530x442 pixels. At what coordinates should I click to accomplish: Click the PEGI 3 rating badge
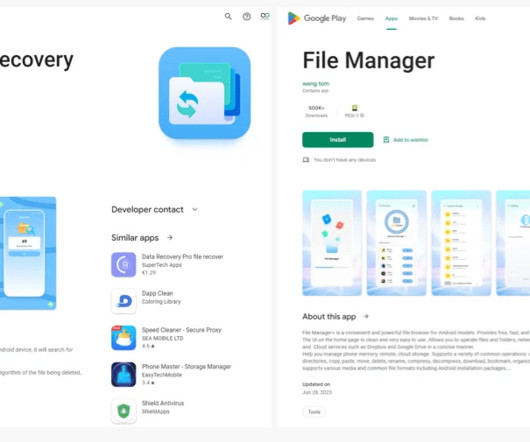pyautogui.click(x=355, y=108)
